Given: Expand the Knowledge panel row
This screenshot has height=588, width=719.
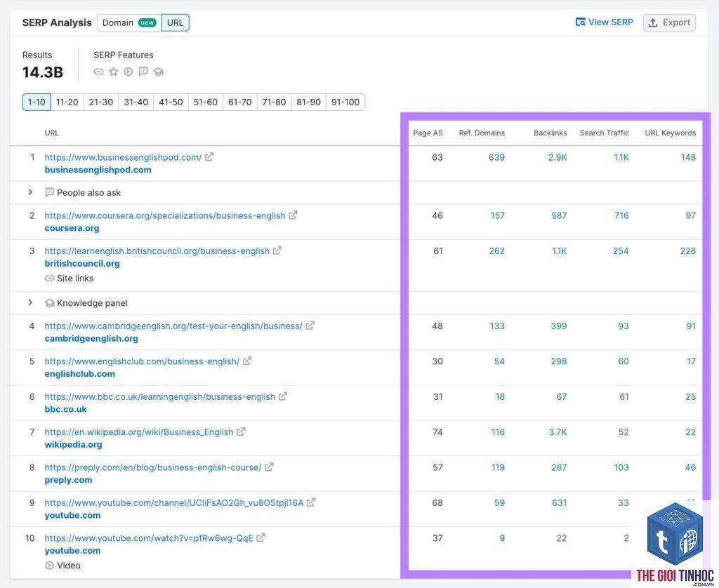Looking at the screenshot, I should click(x=30, y=302).
